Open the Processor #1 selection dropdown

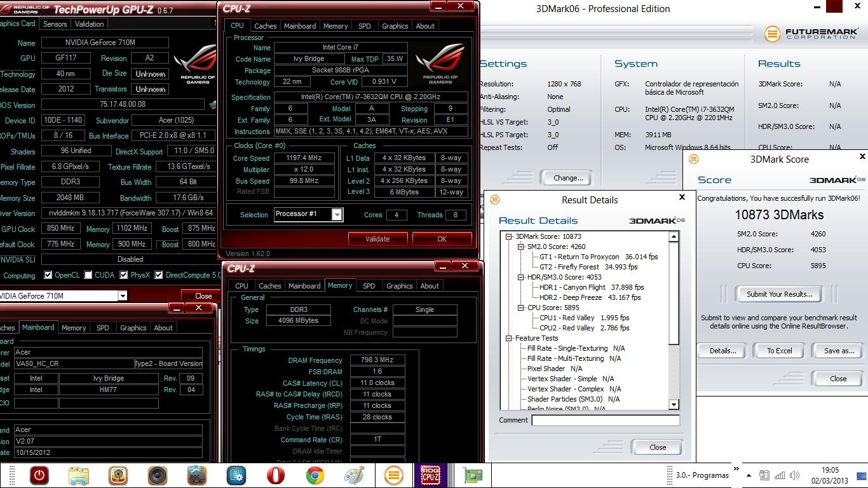(337, 215)
